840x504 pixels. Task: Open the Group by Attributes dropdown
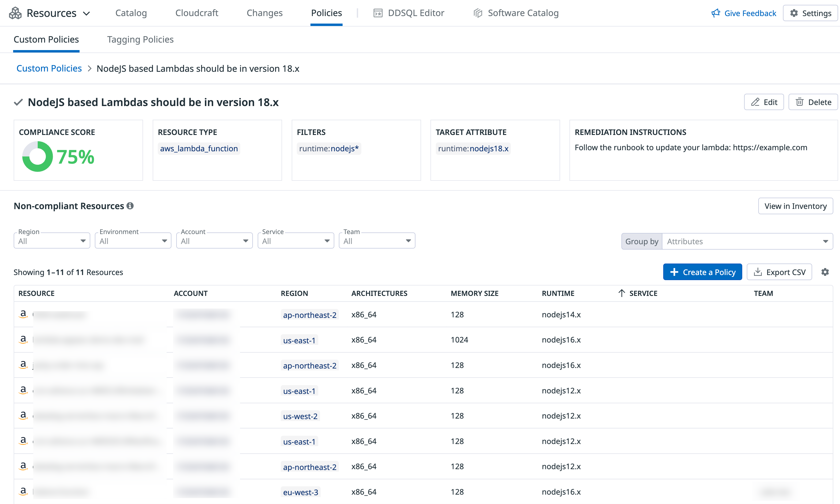(x=747, y=242)
